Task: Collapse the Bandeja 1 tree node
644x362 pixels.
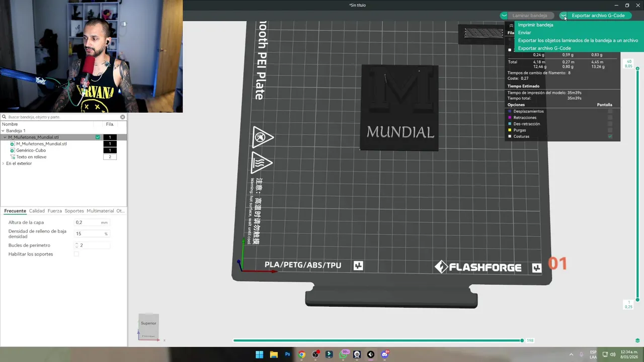Action: [x=3, y=131]
